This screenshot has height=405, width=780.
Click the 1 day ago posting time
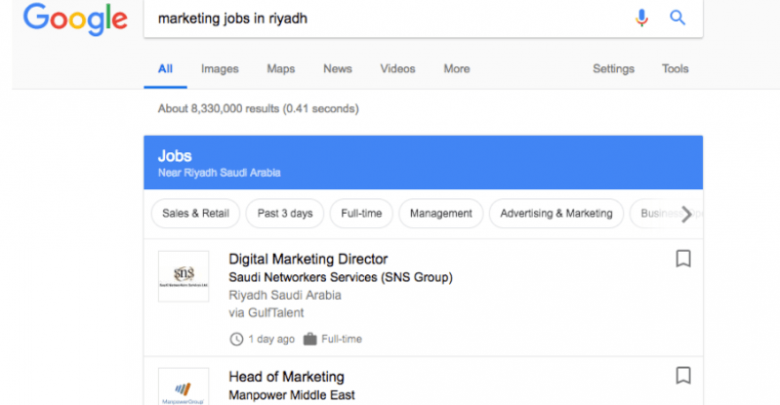tap(271, 339)
